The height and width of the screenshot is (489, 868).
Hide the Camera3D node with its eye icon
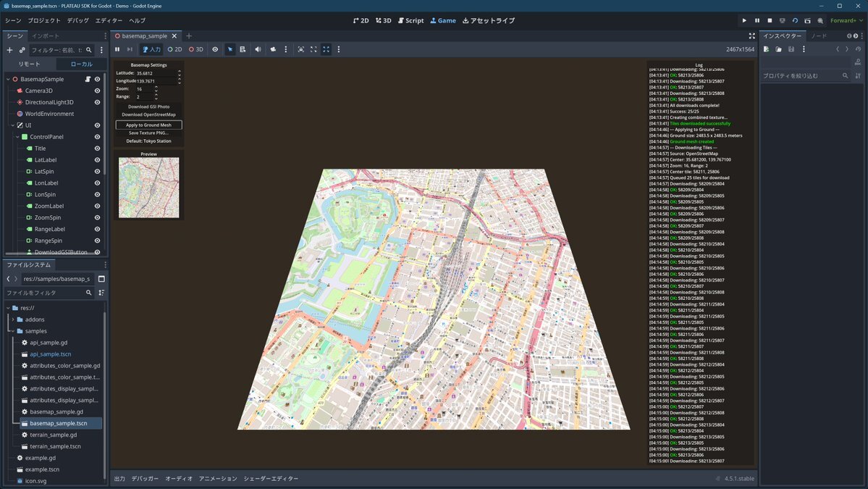click(97, 91)
